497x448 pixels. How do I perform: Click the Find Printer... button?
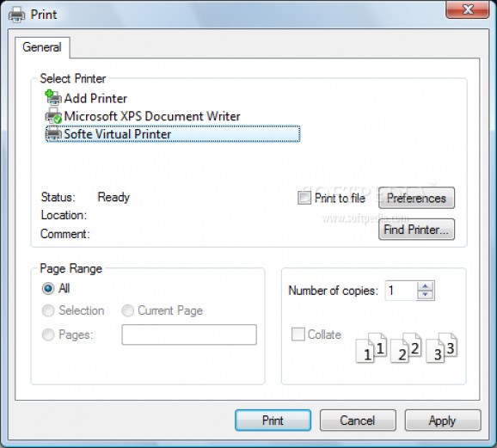point(416,230)
